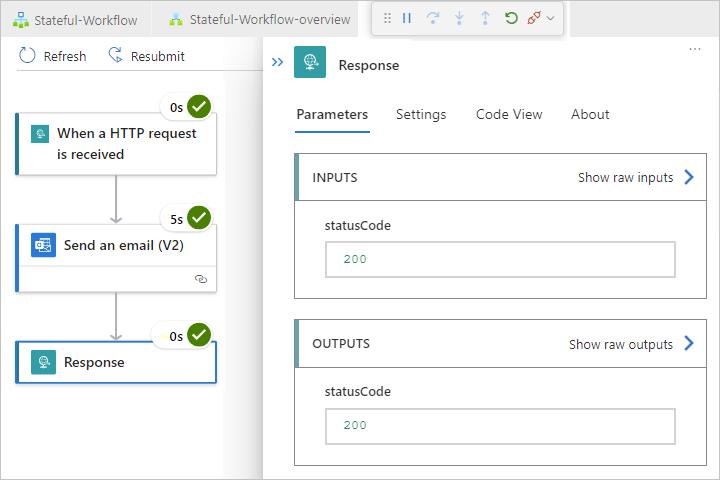This screenshot has width=720, height=480.
Task: Open the Code View tab
Action: [509, 114]
